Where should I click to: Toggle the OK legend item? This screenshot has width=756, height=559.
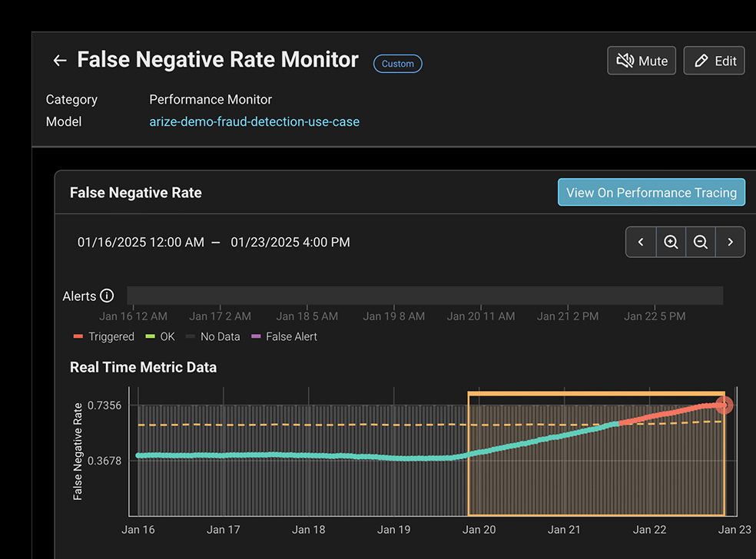[161, 336]
